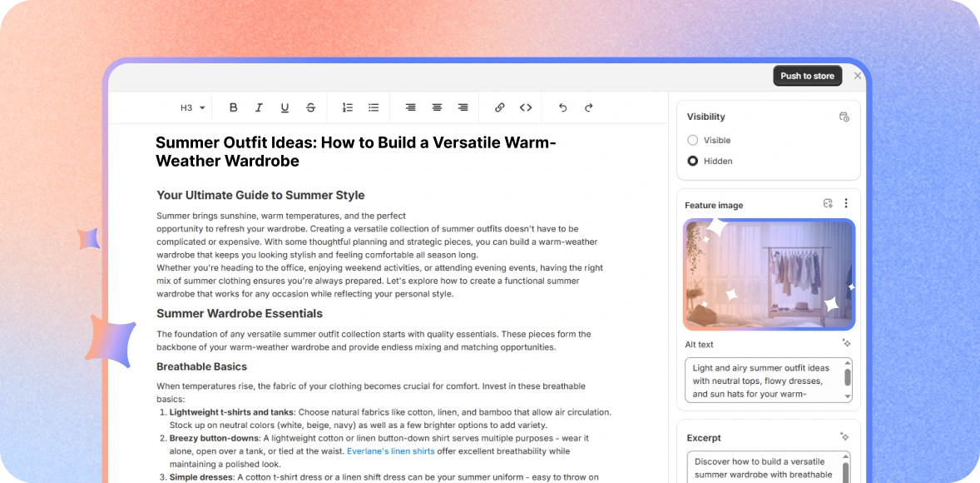980x483 pixels.
Task: Open the H3 heading style dropdown
Action: (x=193, y=107)
